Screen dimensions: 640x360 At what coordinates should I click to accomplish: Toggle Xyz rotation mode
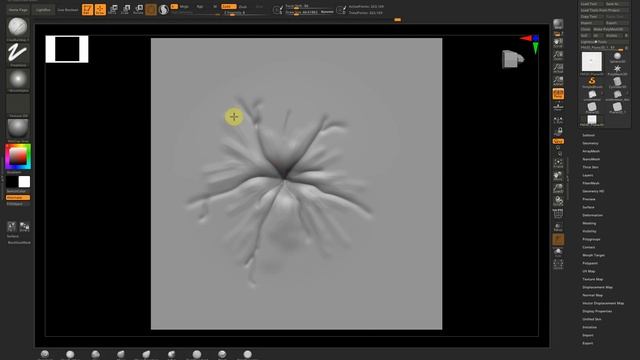[558, 141]
